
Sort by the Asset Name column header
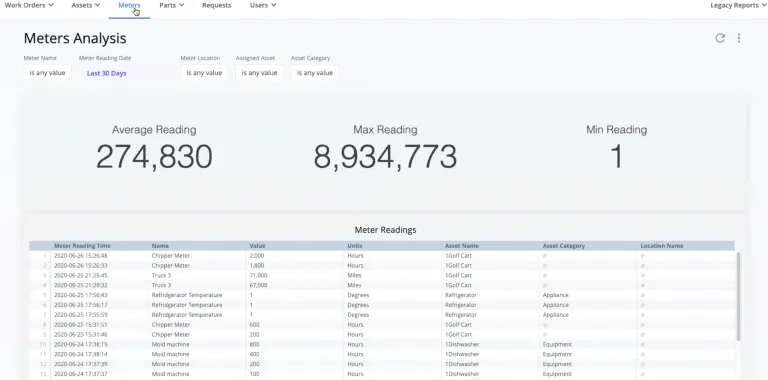462,246
